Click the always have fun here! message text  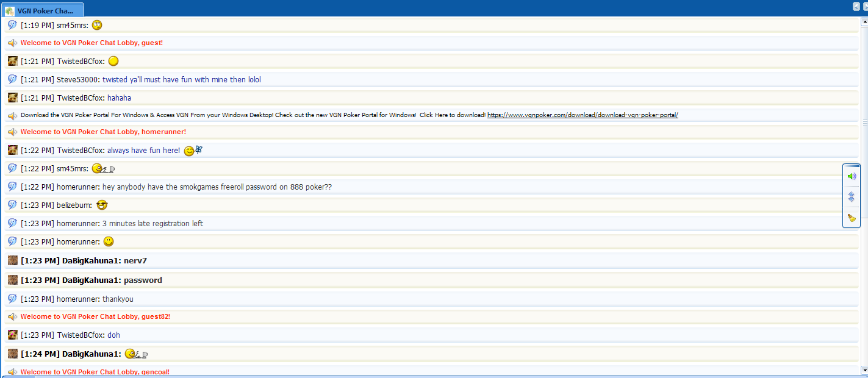(143, 151)
